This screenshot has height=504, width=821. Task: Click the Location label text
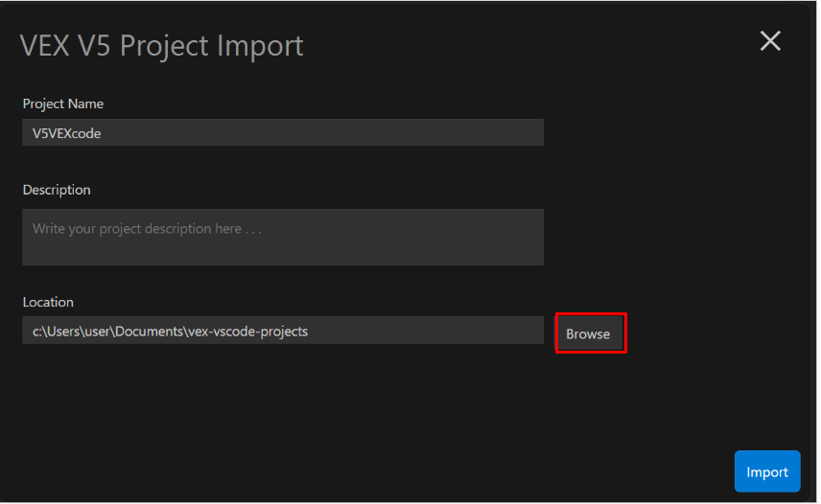[x=48, y=302]
